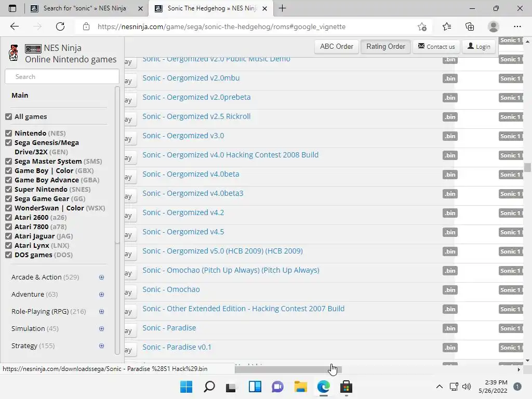Open Microsoft Store from taskbar
The image size is (532, 399).
click(346, 387)
